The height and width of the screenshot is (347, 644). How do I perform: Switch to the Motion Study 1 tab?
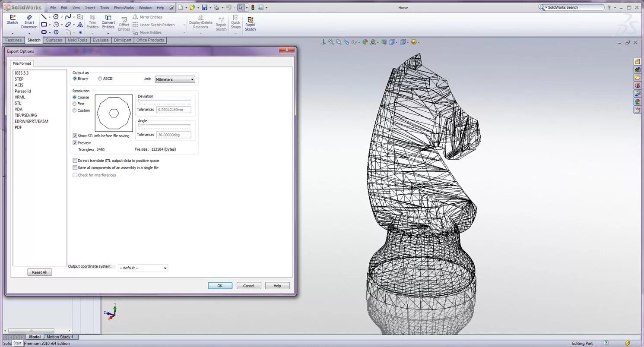(x=60, y=337)
